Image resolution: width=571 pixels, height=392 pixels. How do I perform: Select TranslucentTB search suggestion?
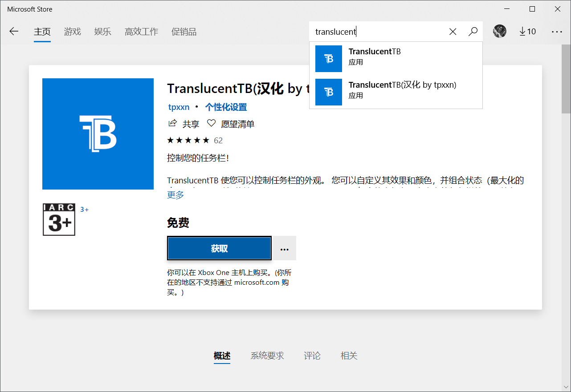pyautogui.click(x=396, y=59)
